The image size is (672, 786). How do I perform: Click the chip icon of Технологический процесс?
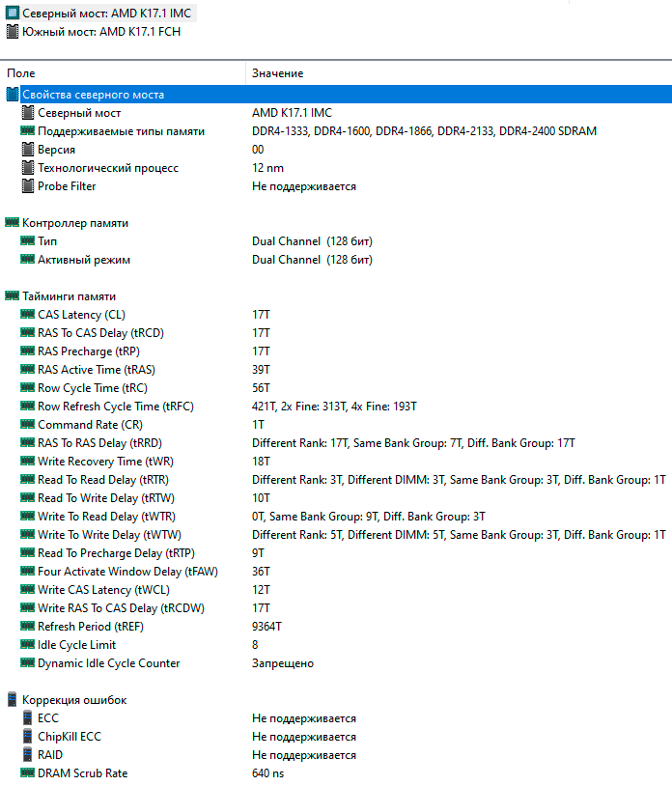tap(28, 168)
